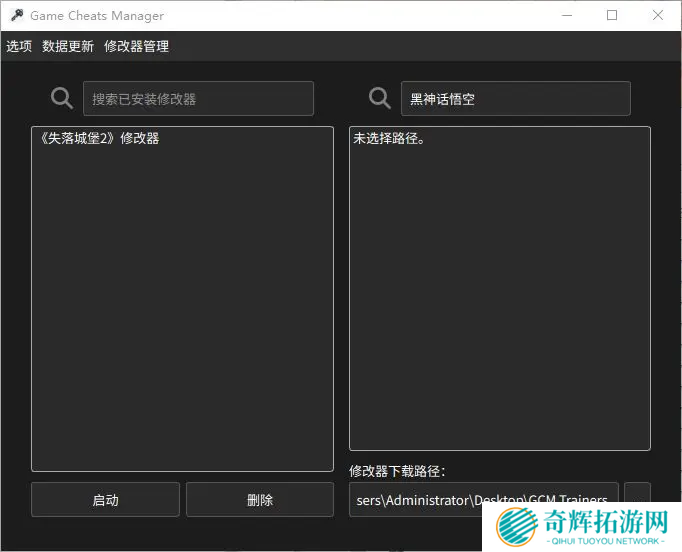This screenshot has width=682, height=552.
Task: Select 《失落城堡2》修改器 in the installed list
Action: [98, 139]
